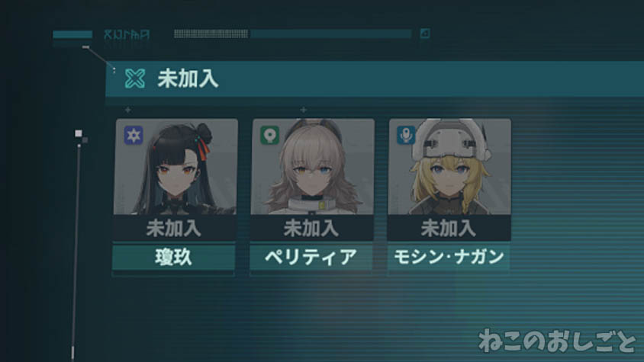
Task: Select the purple star class icon on 瓊玖
Action: click(134, 135)
